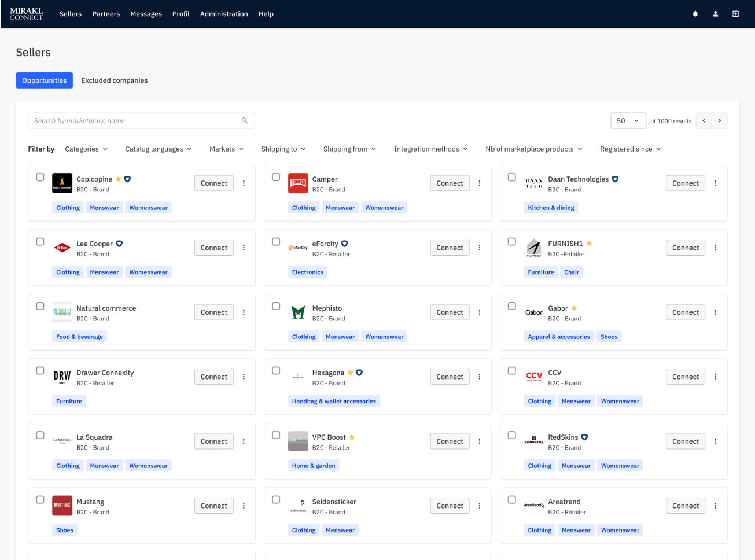Tick the Daan Technologies checkbox

pyautogui.click(x=512, y=177)
